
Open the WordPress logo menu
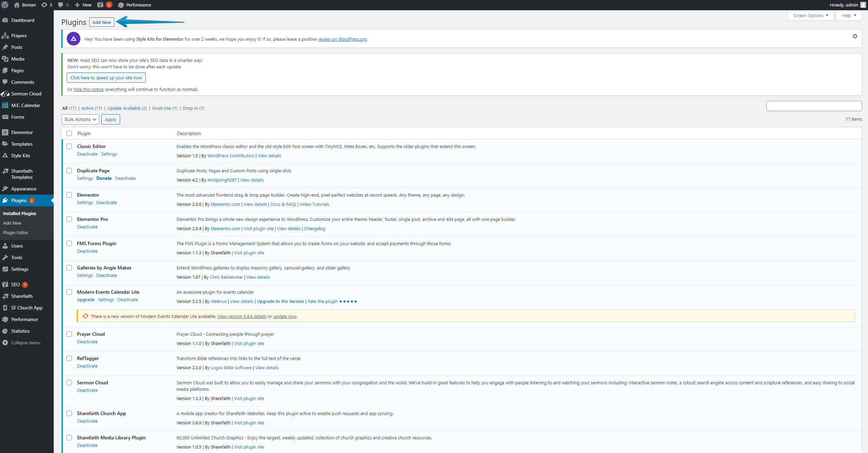pyautogui.click(x=5, y=5)
